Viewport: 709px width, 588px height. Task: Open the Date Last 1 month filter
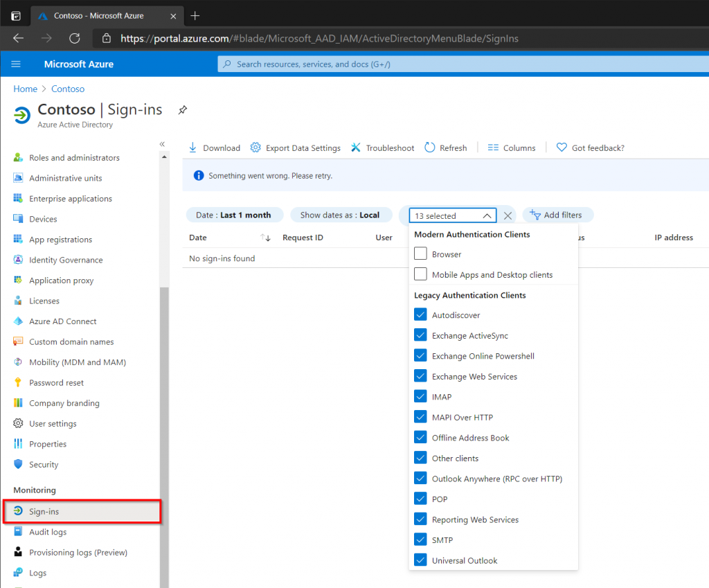click(234, 215)
